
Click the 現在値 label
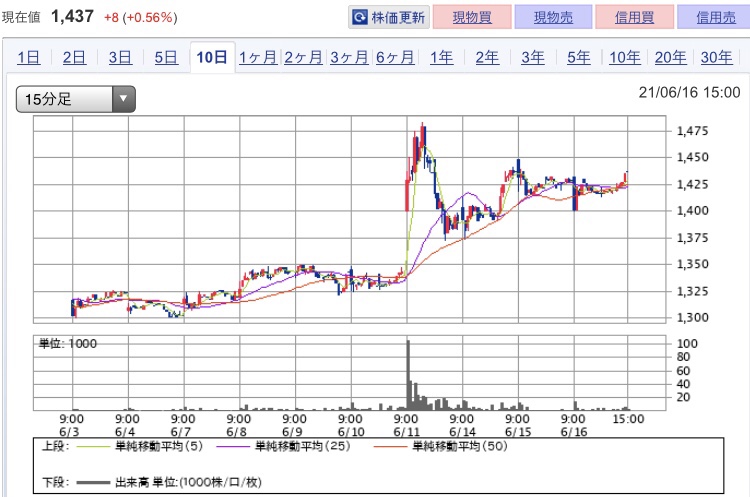point(22,17)
